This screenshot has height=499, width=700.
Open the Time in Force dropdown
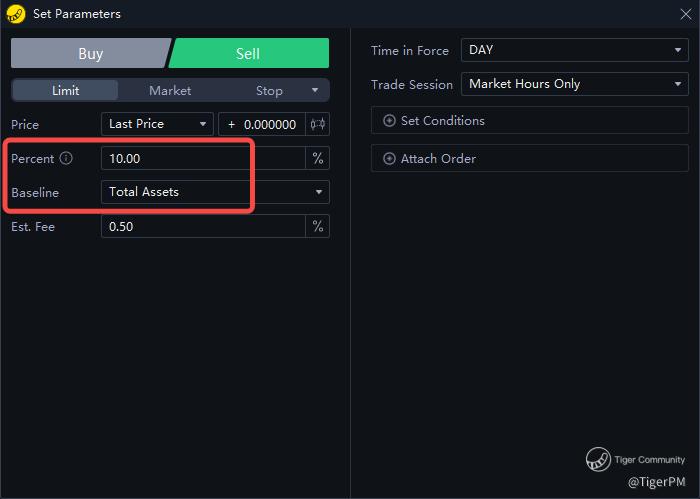pos(573,50)
